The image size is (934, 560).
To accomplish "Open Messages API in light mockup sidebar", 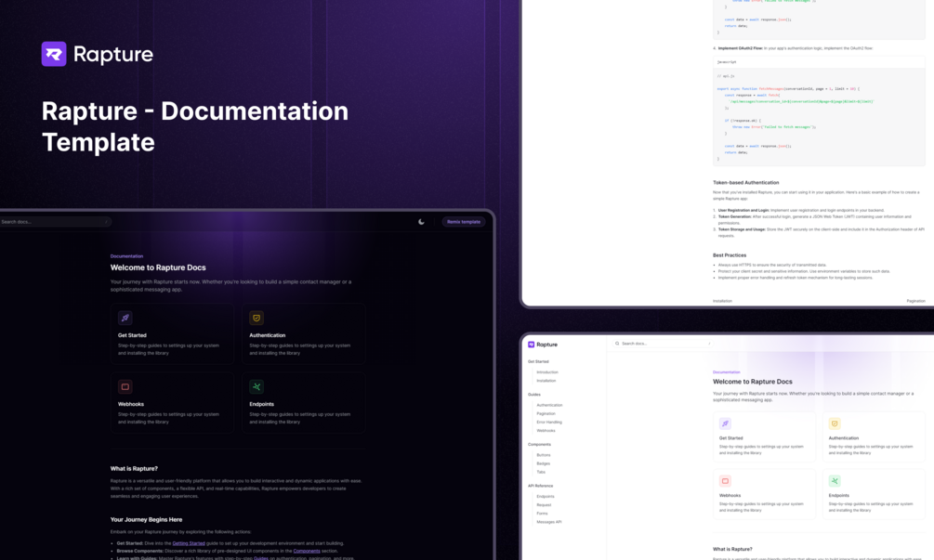I will (549, 522).
